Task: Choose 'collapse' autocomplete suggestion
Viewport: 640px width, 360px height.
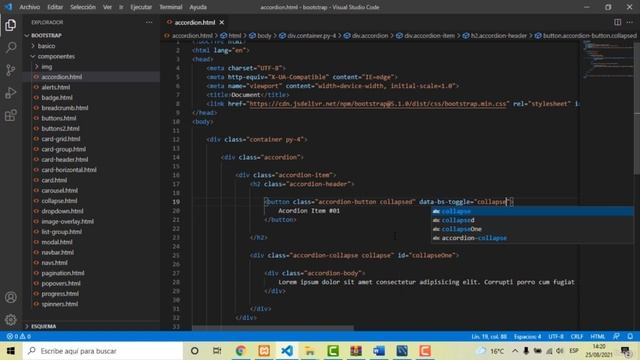Action: click(x=533, y=211)
